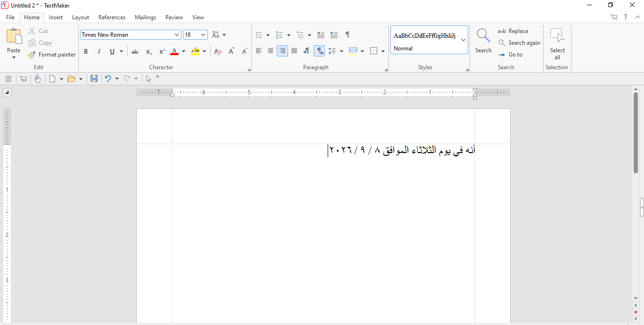Click the Search magnifier icon
This screenshot has height=325, width=644.
click(x=483, y=36)
